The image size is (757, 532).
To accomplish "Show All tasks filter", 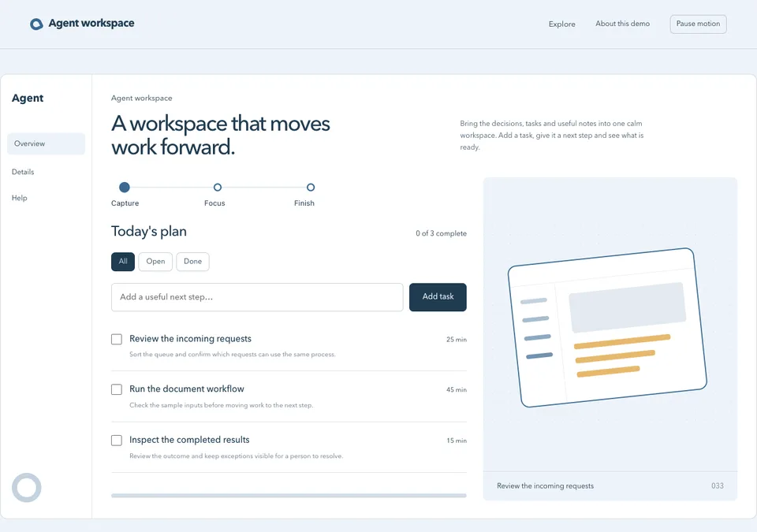I will point(123,261).
